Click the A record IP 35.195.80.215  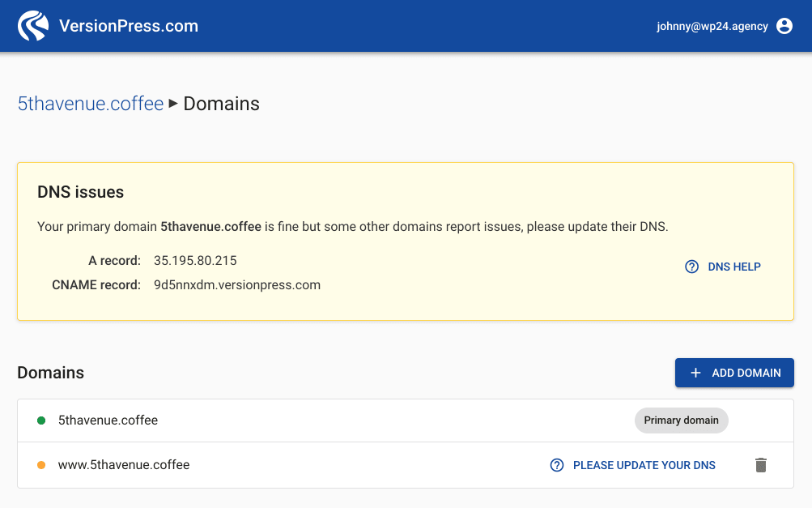(x=195, y=260)
